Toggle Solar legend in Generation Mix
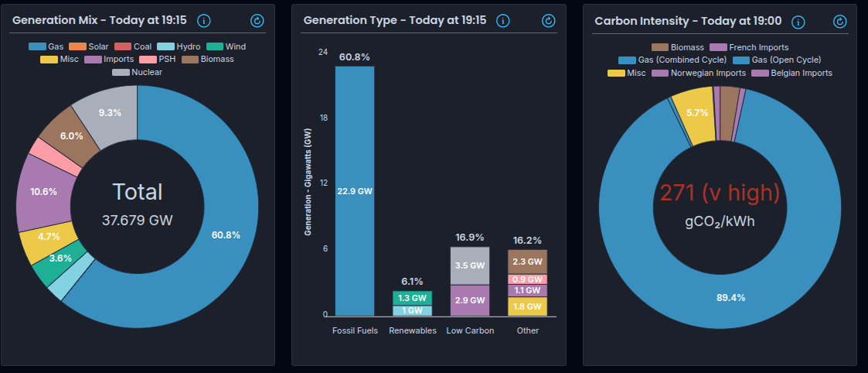Viewport: 868px width, 373px height. click(89, 46)
